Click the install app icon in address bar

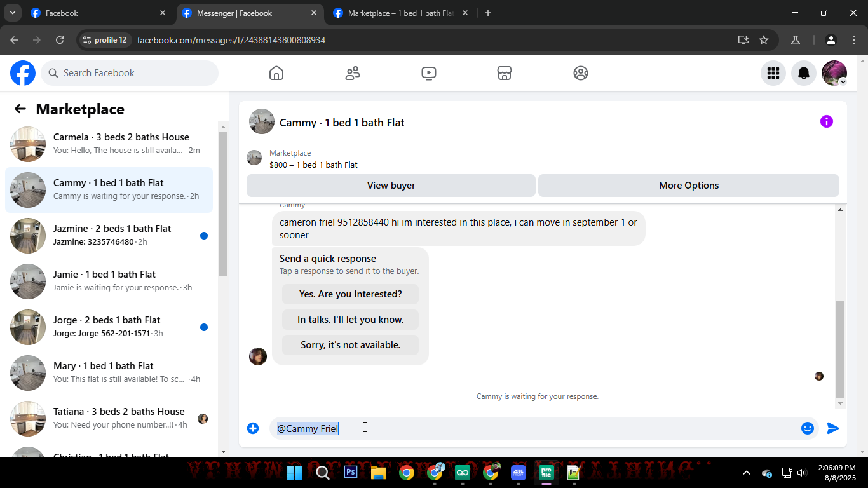pyautogui.click(x=743, y=40)
